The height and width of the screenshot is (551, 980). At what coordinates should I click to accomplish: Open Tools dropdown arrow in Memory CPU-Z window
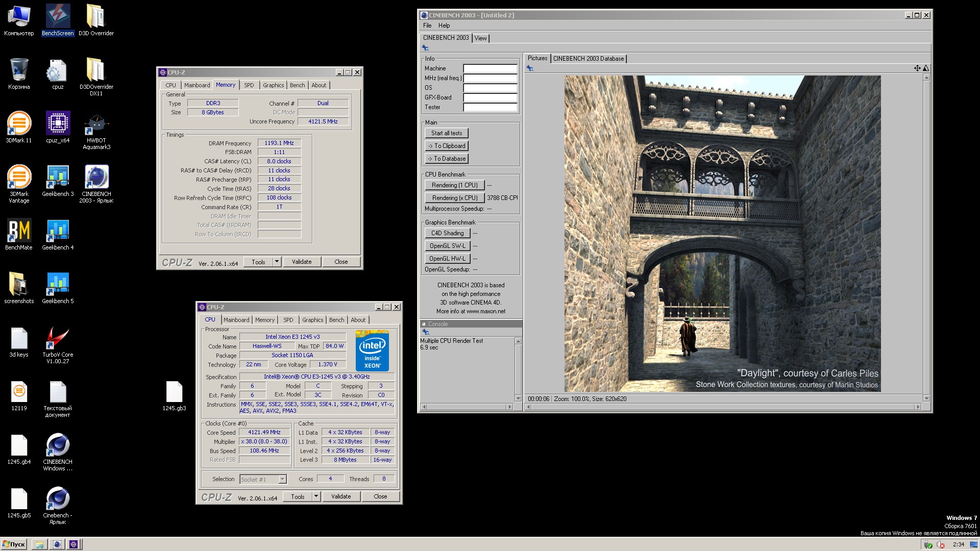click(x=277, y=262)
